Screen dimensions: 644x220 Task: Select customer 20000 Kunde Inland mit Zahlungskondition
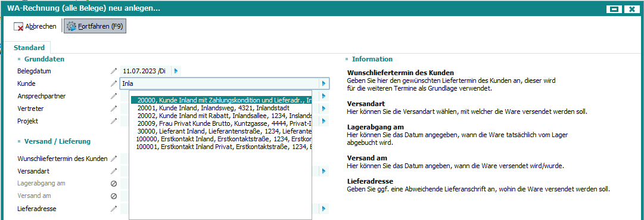tap(221, 100)
